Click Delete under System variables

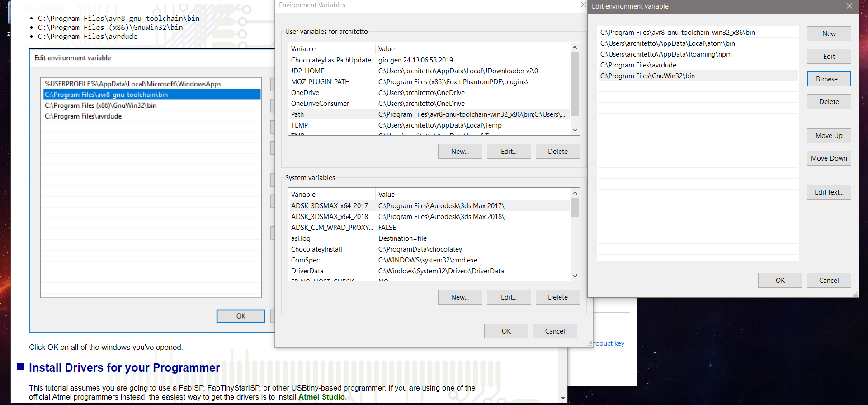click(x=557, y=297)
